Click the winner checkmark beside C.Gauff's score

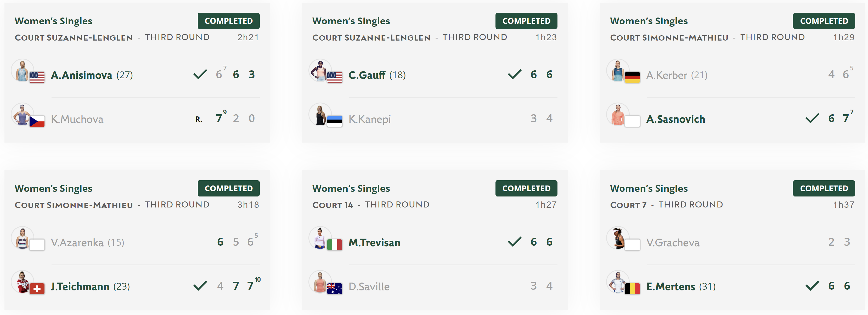point(515,74)
